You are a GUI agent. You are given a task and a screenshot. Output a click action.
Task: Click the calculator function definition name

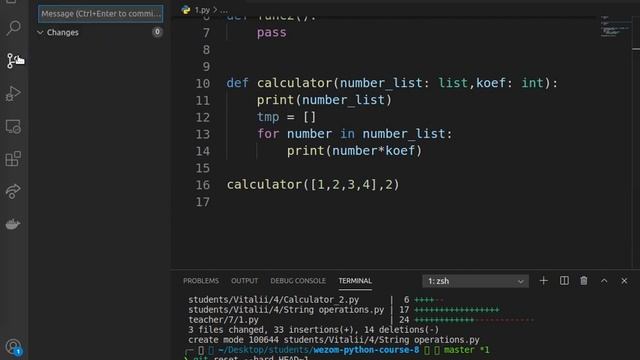(x=294, y=83)
